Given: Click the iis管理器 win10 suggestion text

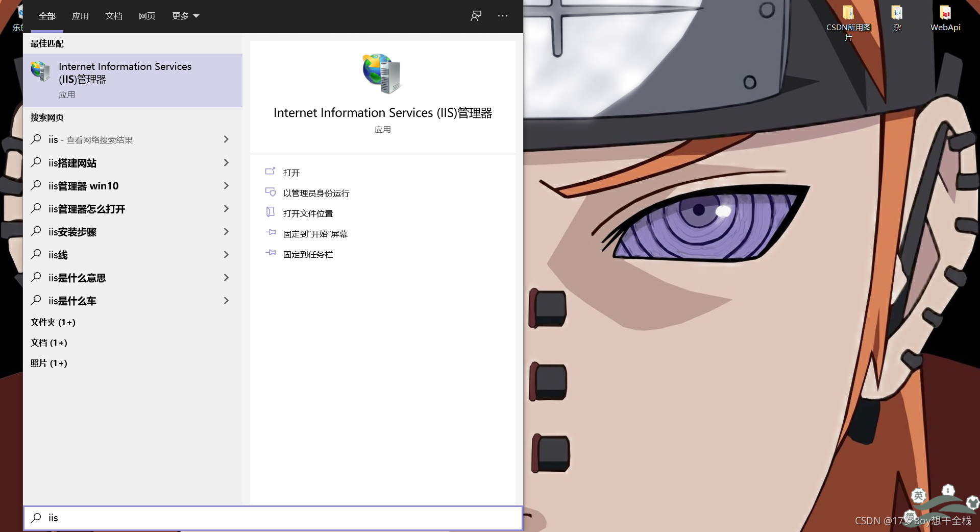Looking at the screenshot, I should (84, 186).
